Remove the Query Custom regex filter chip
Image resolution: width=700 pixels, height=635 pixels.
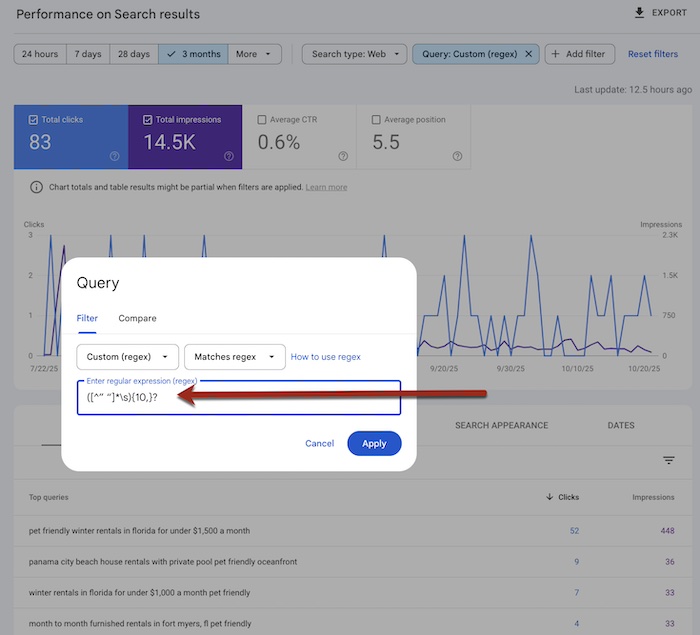tap(528, 54)
